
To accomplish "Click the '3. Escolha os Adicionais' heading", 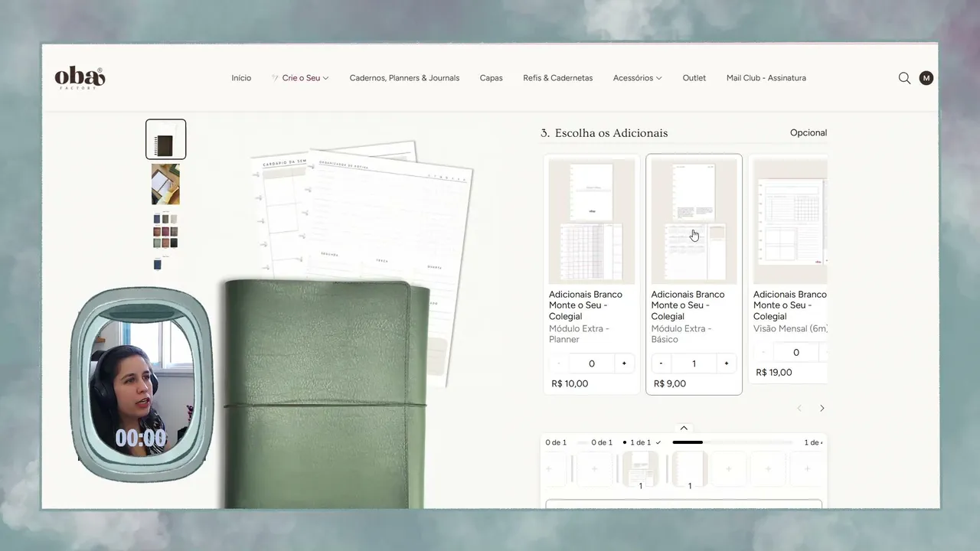I will click(x=604, y=133).
